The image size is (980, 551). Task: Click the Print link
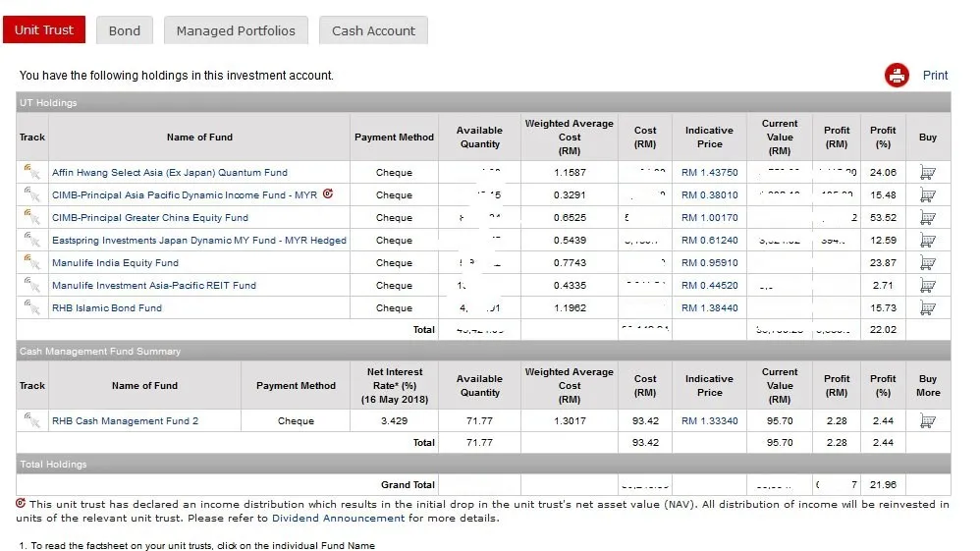point(935,75)
